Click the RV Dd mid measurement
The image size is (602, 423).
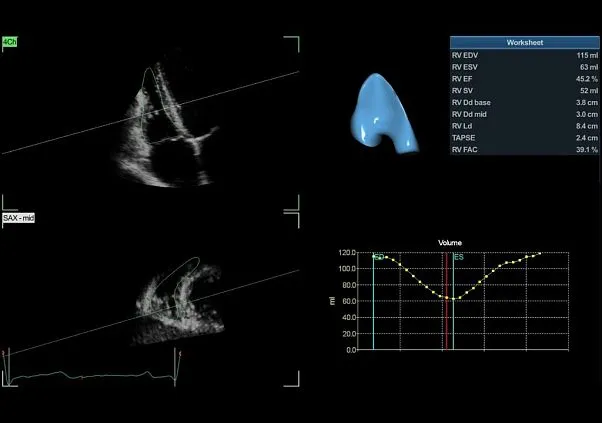point(524,115)
